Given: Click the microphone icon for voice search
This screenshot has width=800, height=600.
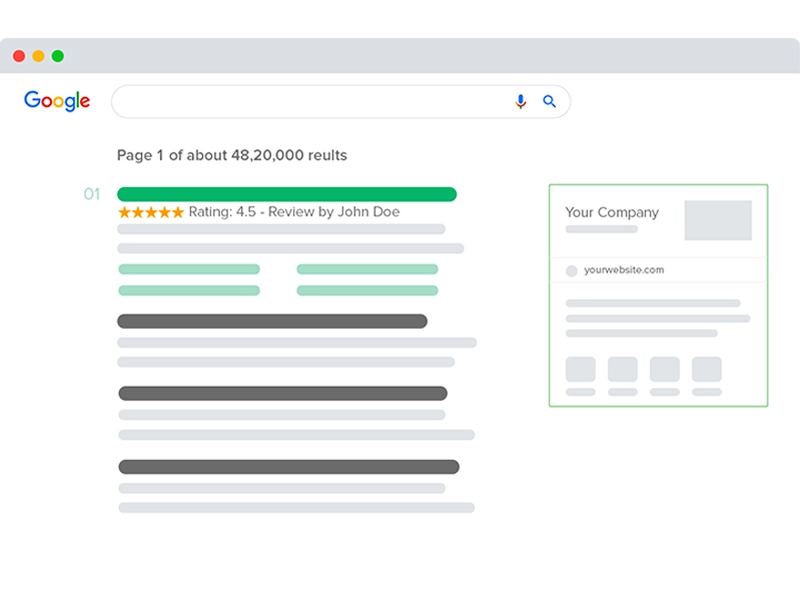Looking at the screenshot, I should click(x=520, y=101).
